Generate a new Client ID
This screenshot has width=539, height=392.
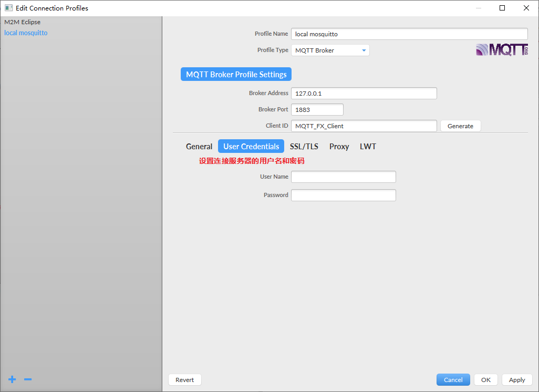click(460, 126)
